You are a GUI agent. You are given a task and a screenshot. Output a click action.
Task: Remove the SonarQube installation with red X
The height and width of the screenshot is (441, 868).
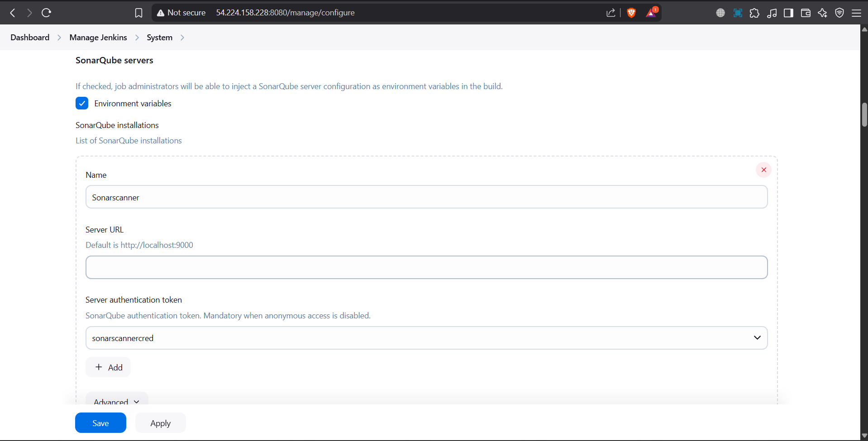pos(763,170)
